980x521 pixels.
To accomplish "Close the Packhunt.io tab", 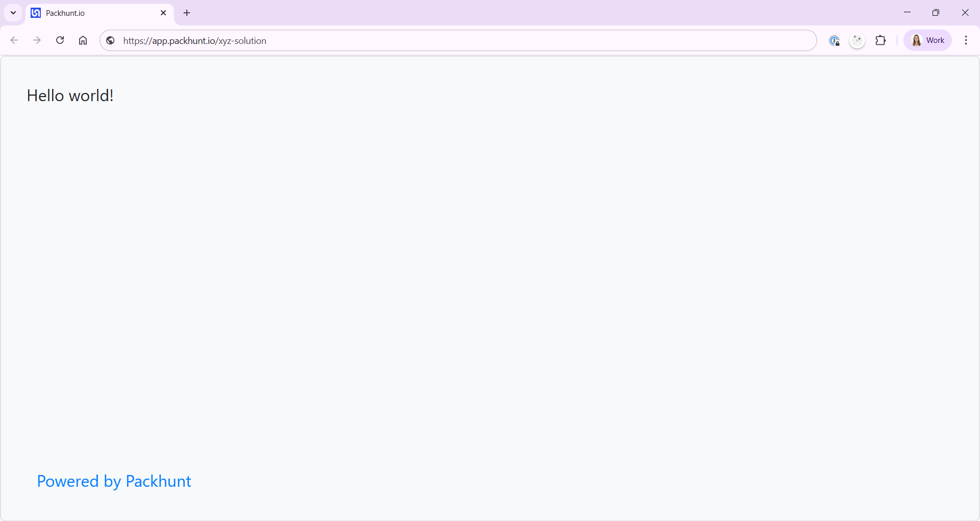I will tap(163, 13).
